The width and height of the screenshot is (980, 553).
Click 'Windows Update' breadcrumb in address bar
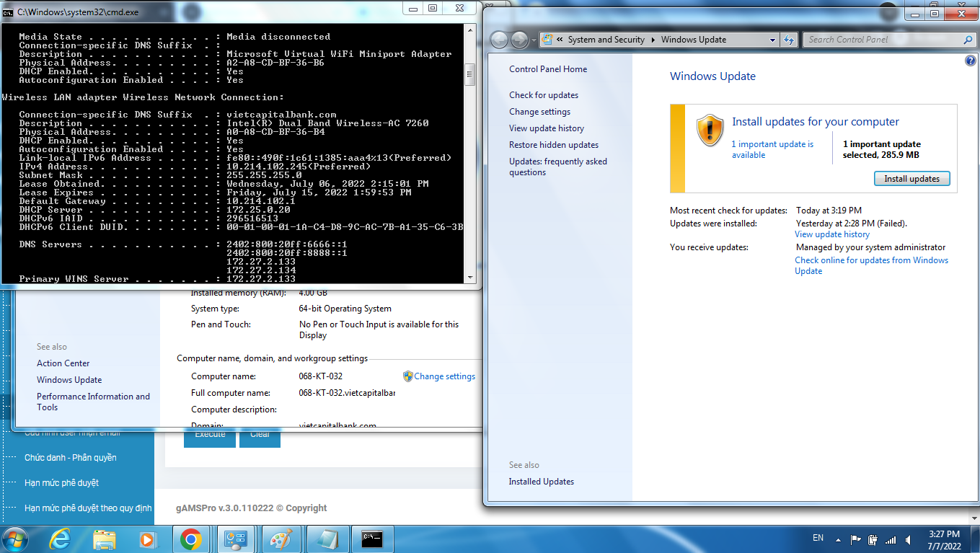694,40
